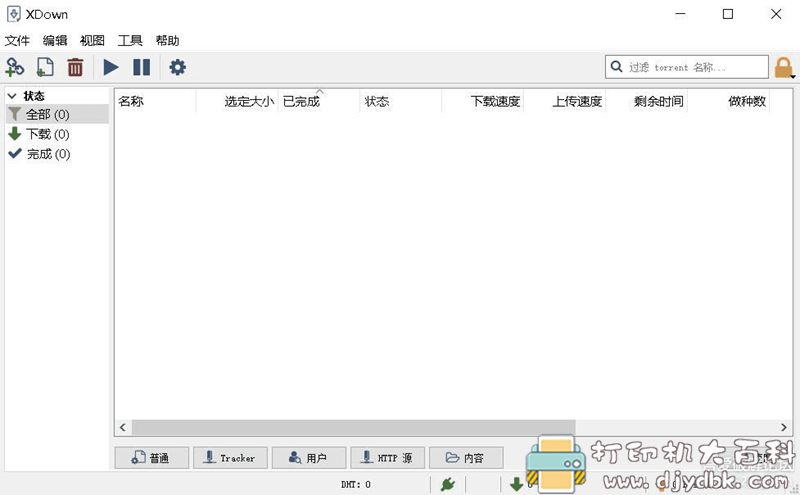This screenshot has width=800, height=495.
Task: Click the green plug connection status icon
Action: [x=448, y=484]
